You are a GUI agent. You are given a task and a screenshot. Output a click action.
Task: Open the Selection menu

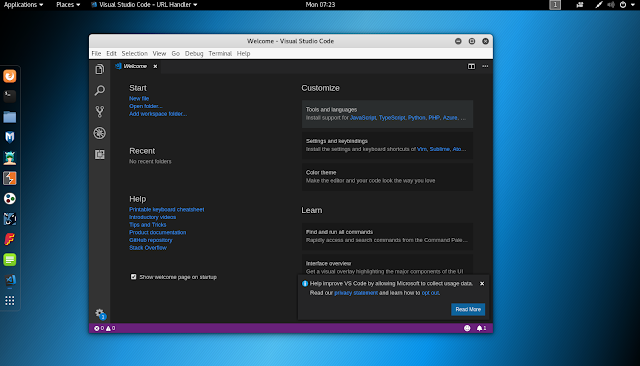135,53
